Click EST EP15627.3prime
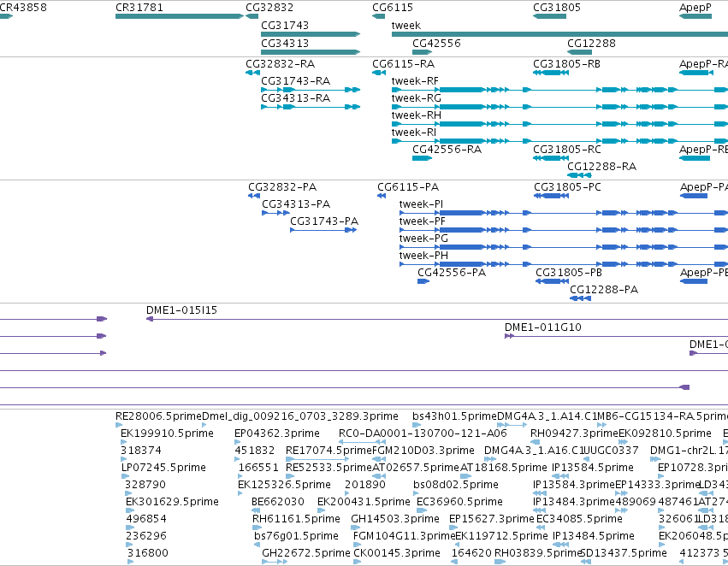The width and height of the screenshot is (728, 566). (x=492, y=519)
